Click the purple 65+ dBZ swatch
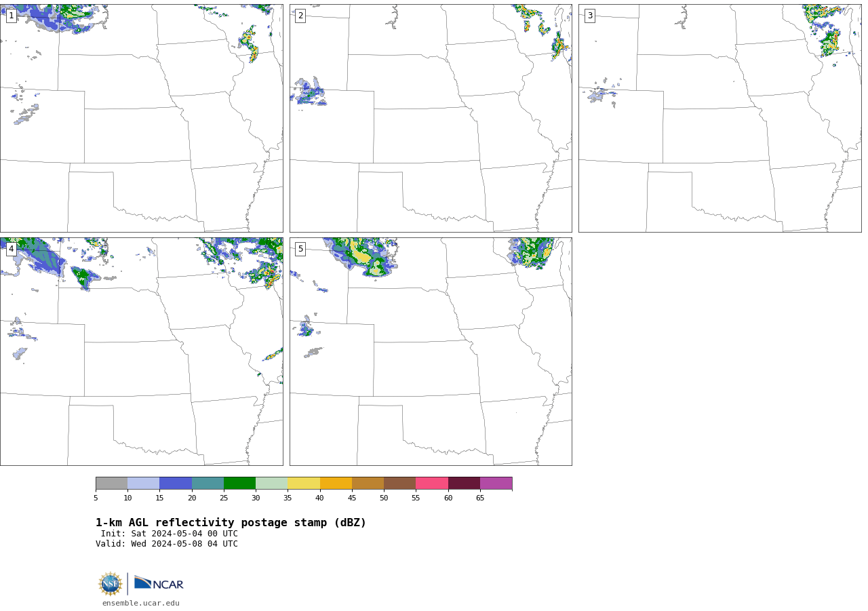Screen dimensions: 868x611 tap(496, 484)
